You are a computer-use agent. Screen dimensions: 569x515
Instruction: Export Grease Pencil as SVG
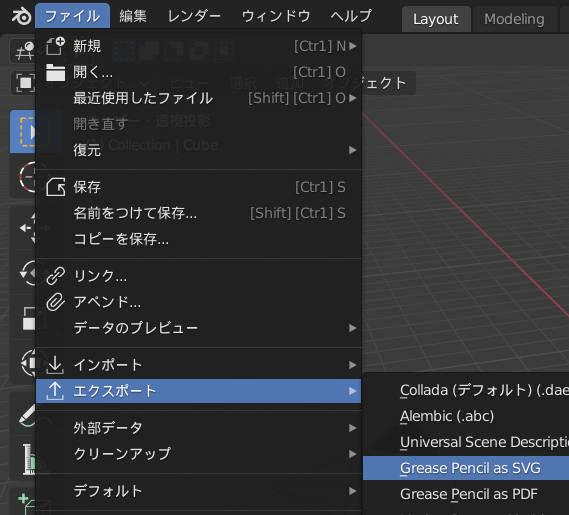point(466,468)
